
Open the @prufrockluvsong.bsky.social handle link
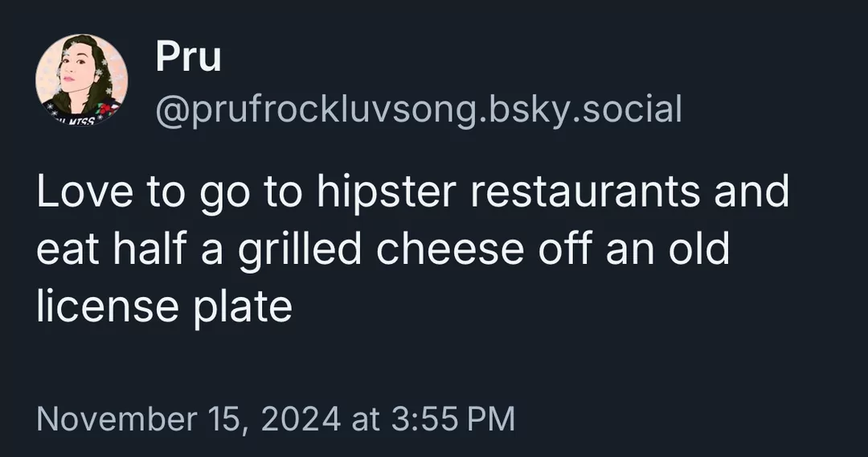point(419,109)
